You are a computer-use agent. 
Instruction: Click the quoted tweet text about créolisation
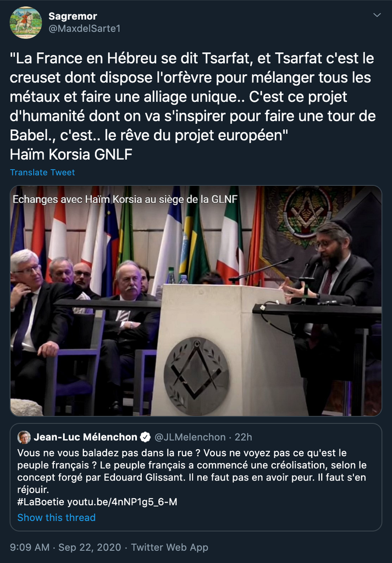click(192, 471)
